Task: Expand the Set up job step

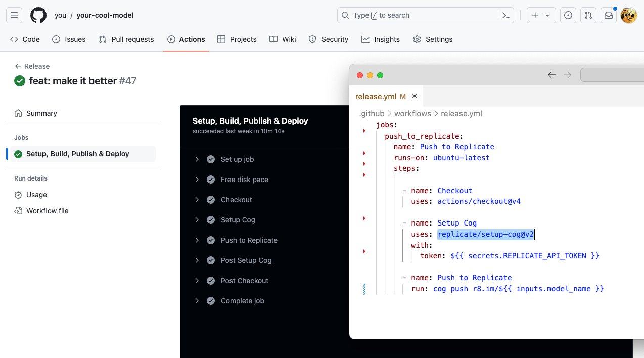Action: tap(197, 159)
